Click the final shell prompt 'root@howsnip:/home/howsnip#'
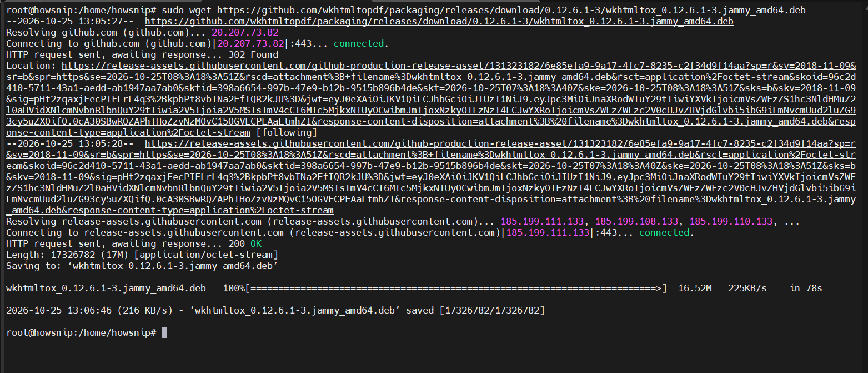 pyautogui.click(x=81, y=332)
